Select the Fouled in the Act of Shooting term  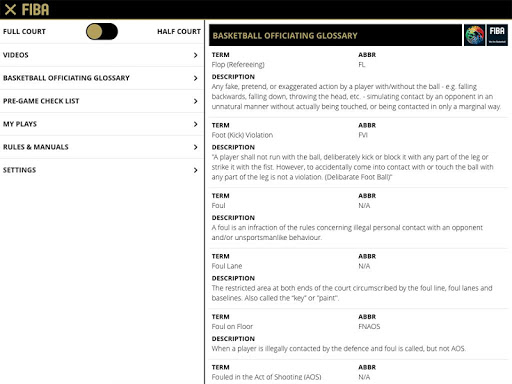click(266, 377)
